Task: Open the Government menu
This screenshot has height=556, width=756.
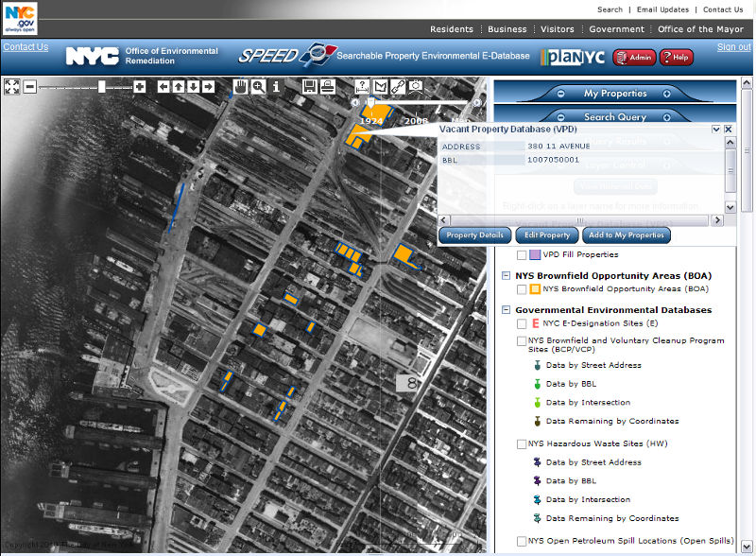Action: pyautogui.click(x=617, y=29)
